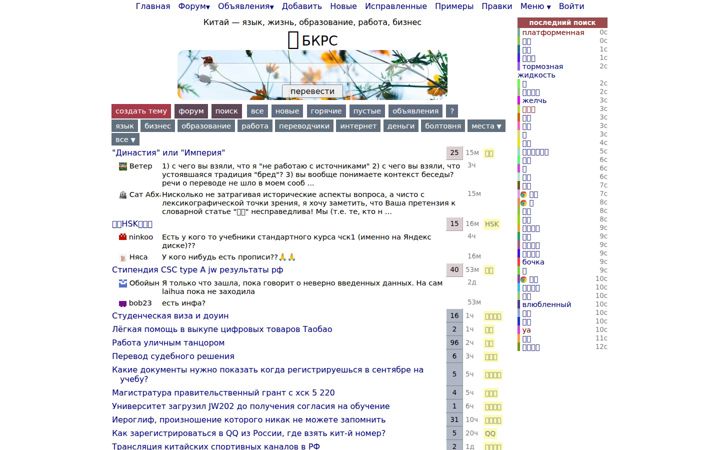
Task: Filter by деньги category
Action: pyautogui.click(x=400, y=126)
